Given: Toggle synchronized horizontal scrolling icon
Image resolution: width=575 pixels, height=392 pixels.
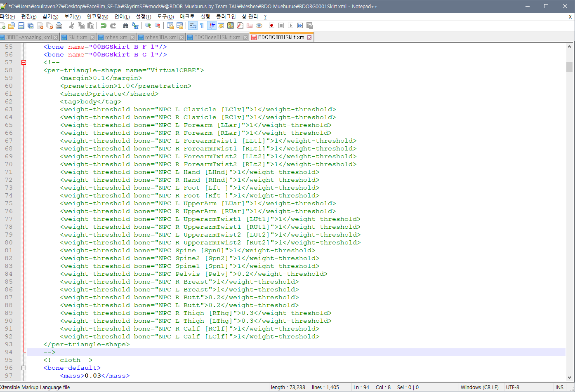Looking at the screenshot, I should 180,26.
